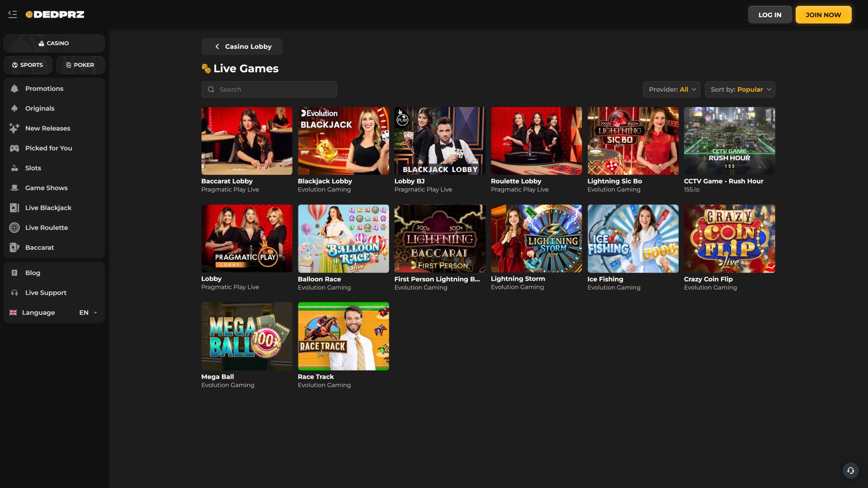Open the Evolution Blackjack Lobby thumbnail
The height and width of the screenshot is (488, 868).
pyautogui.click(x=344, y=141)
